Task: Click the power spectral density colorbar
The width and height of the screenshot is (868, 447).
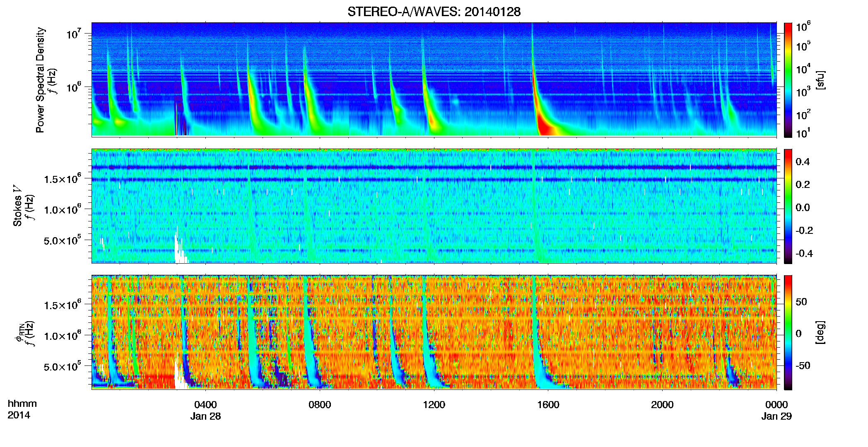Action: point(788,80)
